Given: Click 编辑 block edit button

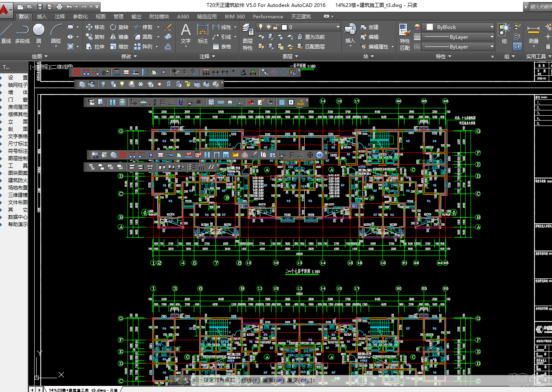Looking at the screenshot, I should (369, 37).
